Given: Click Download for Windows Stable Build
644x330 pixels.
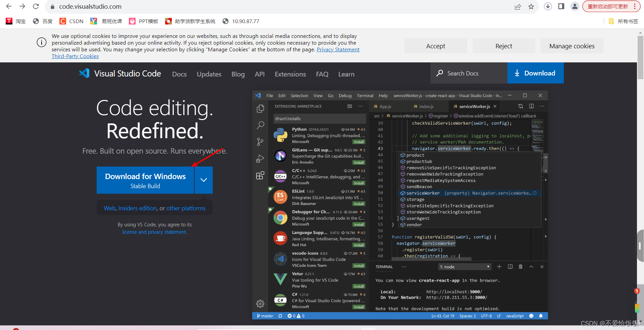Looking at the screenshot, I should tap(145, 180).
